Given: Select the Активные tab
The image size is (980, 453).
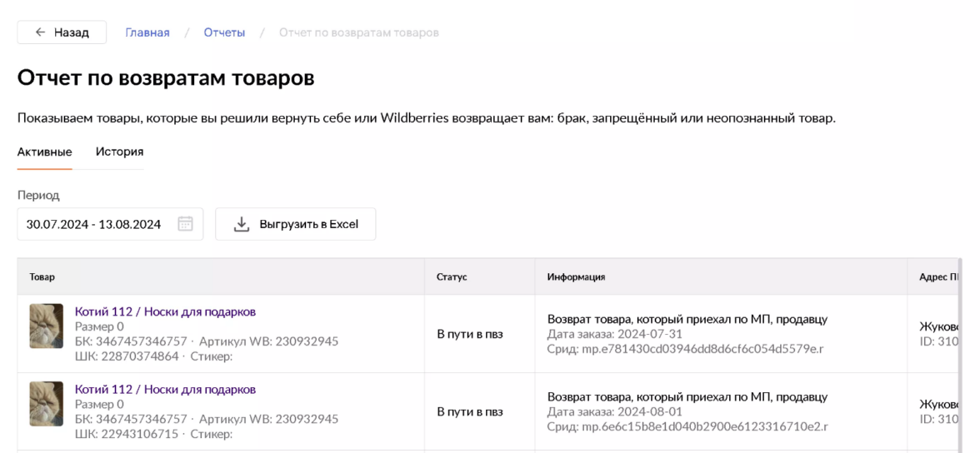Looking at the screenshot, I should point(44,152).
